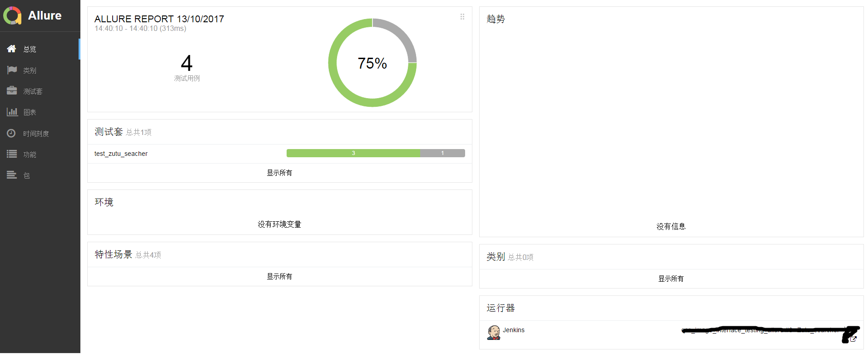Open the 测试套 suites briefcase icon
The image size is (868, 354).
coord(12,91)
